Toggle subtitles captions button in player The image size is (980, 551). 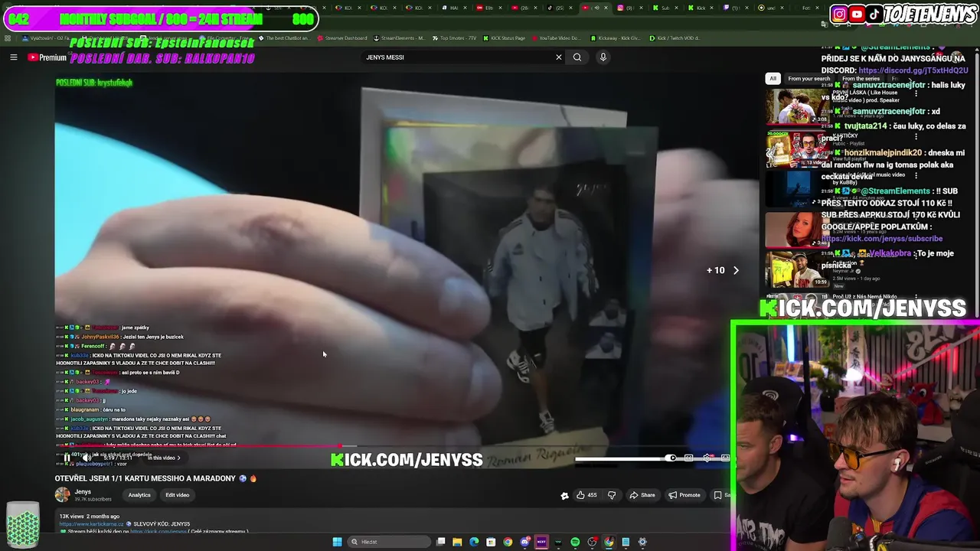[x=688, y=458]
